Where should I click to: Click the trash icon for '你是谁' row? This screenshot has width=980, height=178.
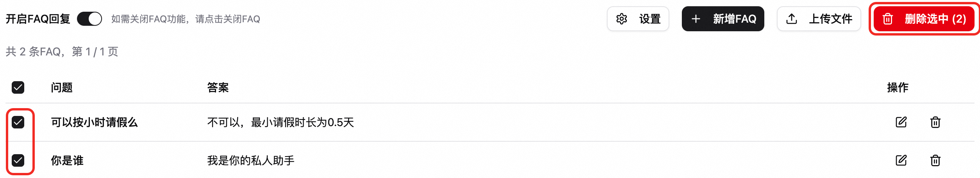[935, 160]
